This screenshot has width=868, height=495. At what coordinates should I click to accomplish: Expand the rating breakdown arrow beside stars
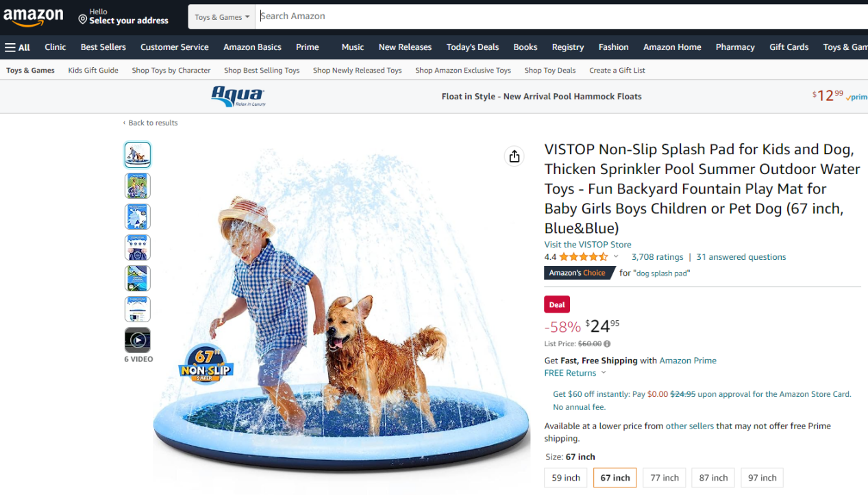pyautogui.click(x=616, y=257)
